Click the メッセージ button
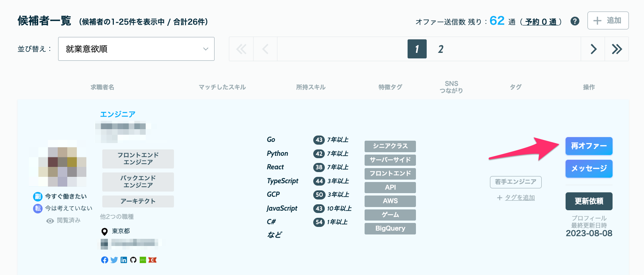Viewport: 644px width, 275px height. 589,168
